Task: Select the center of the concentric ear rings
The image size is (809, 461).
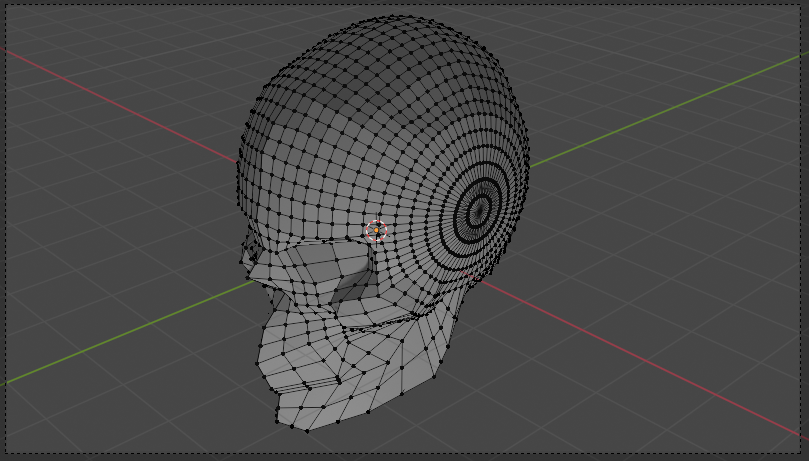Action: 479,210
